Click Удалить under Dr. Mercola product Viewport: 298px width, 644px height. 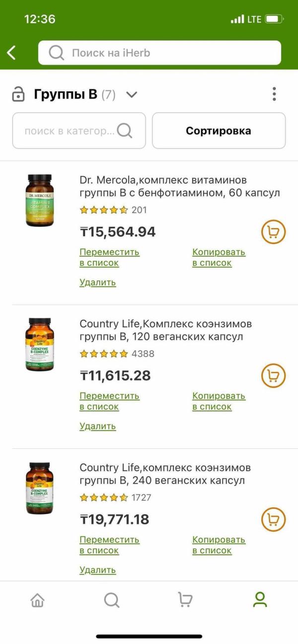98,283
